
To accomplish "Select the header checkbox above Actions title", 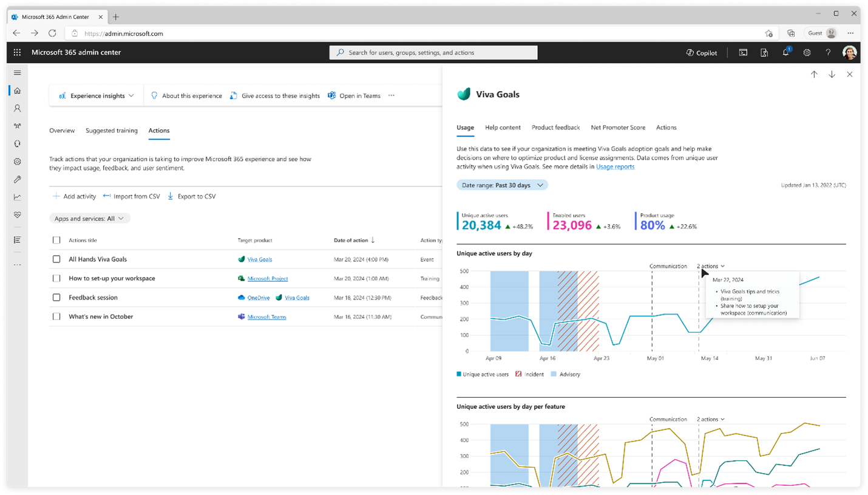I will coord(56,239).
